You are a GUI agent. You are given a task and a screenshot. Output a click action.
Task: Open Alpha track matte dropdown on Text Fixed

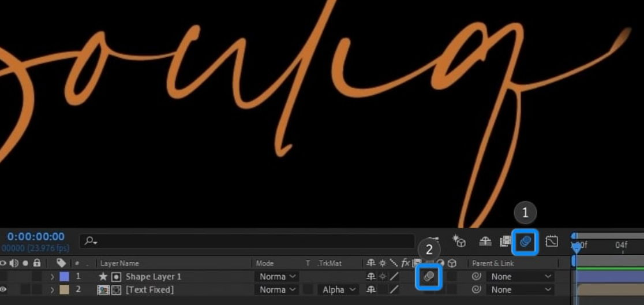(338, 290)
